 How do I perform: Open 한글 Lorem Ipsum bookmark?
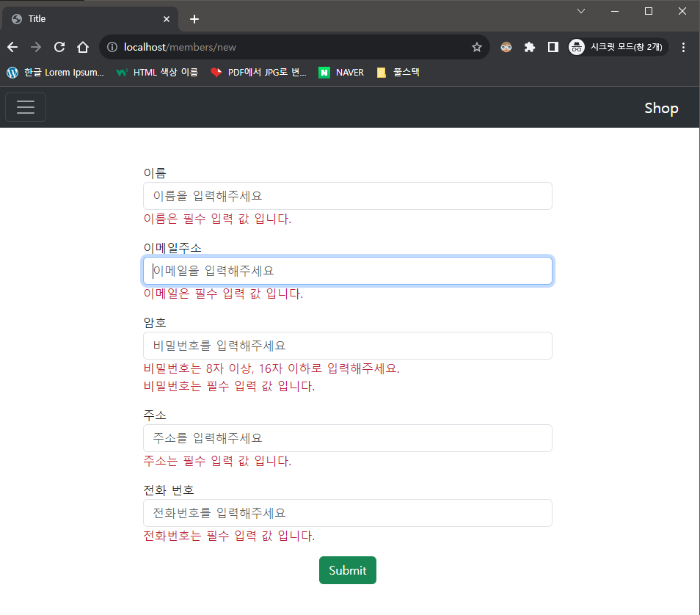coord(56,73)
